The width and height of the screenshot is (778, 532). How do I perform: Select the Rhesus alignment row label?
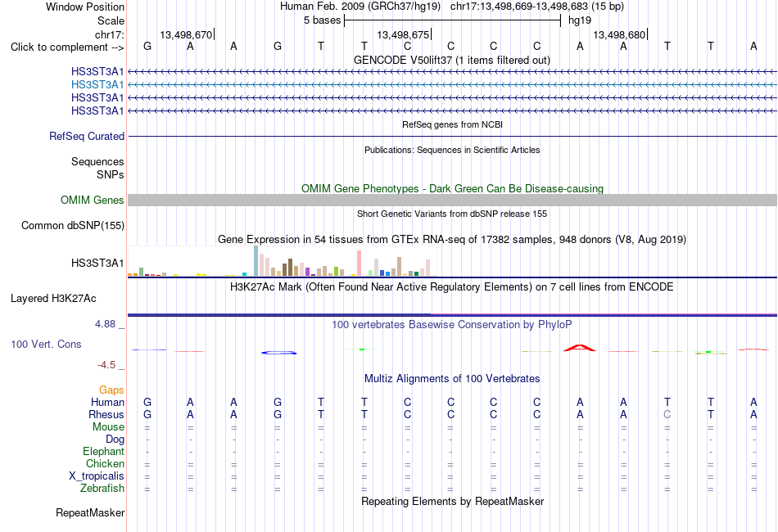(x=106, y=414)
